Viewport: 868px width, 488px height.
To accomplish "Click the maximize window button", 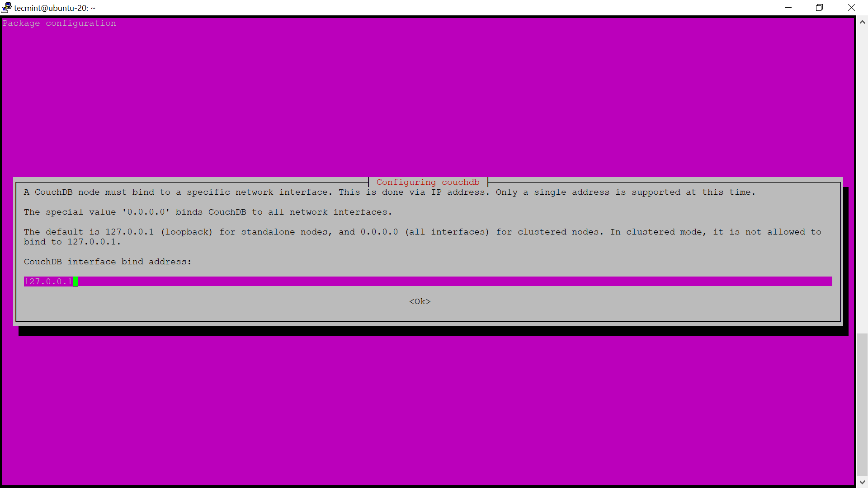I will click(x=820, y=8).
